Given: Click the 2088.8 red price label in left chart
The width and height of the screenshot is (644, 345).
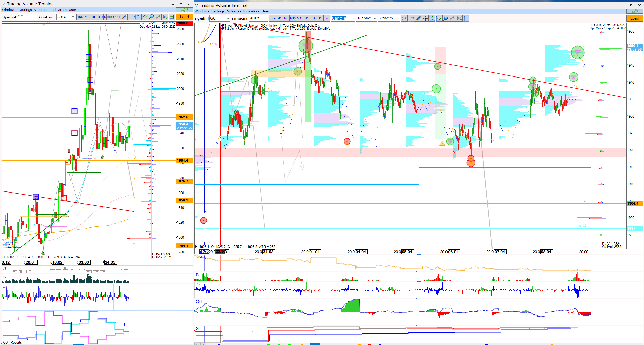Looking at the screenshot, I should point(184,23).
